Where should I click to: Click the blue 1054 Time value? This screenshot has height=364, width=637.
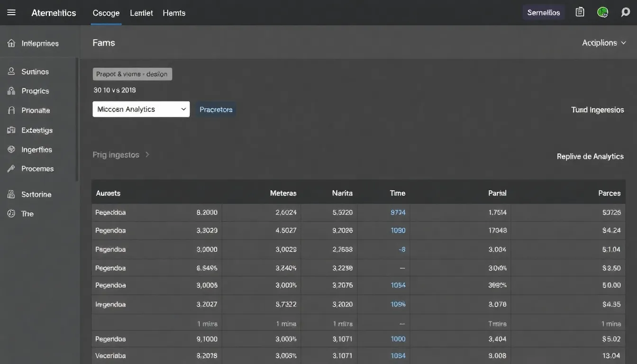point(398,285)
